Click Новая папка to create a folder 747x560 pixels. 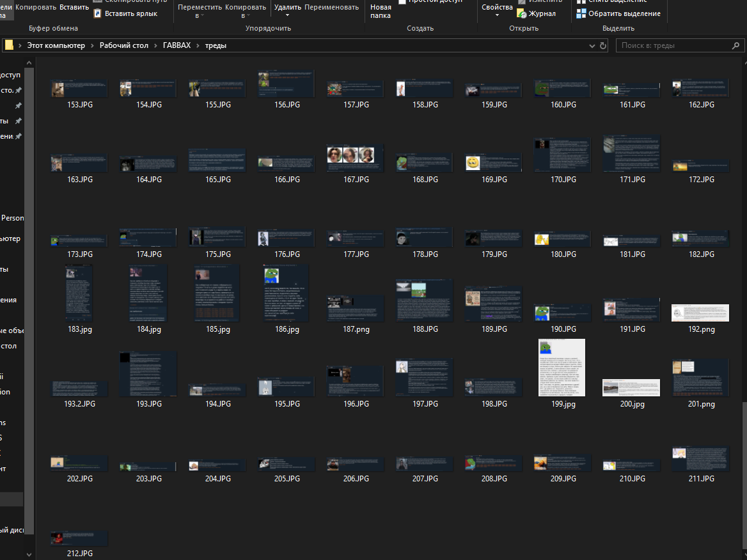(x=381, y=11)
